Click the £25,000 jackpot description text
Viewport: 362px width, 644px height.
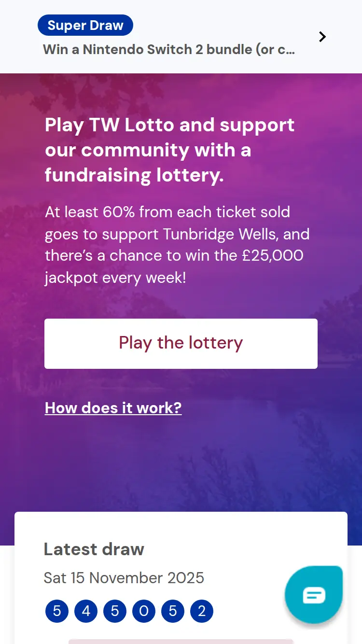click(x=177, y=244)
